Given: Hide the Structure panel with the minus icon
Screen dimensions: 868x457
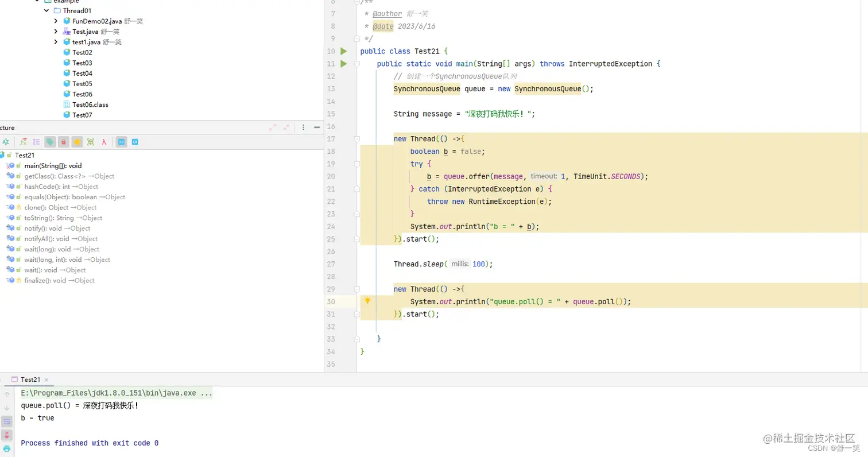Looking at the screenshot, I should point(317,127).
